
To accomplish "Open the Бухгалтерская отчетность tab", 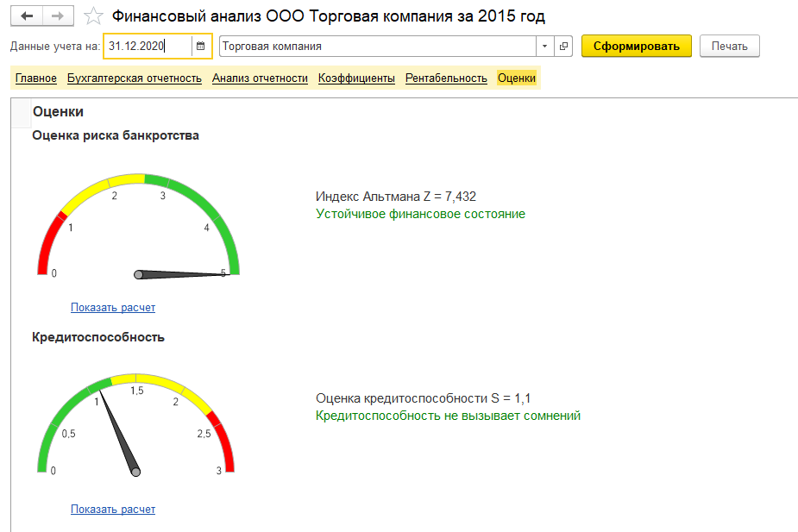I will (x=135, y=78).
